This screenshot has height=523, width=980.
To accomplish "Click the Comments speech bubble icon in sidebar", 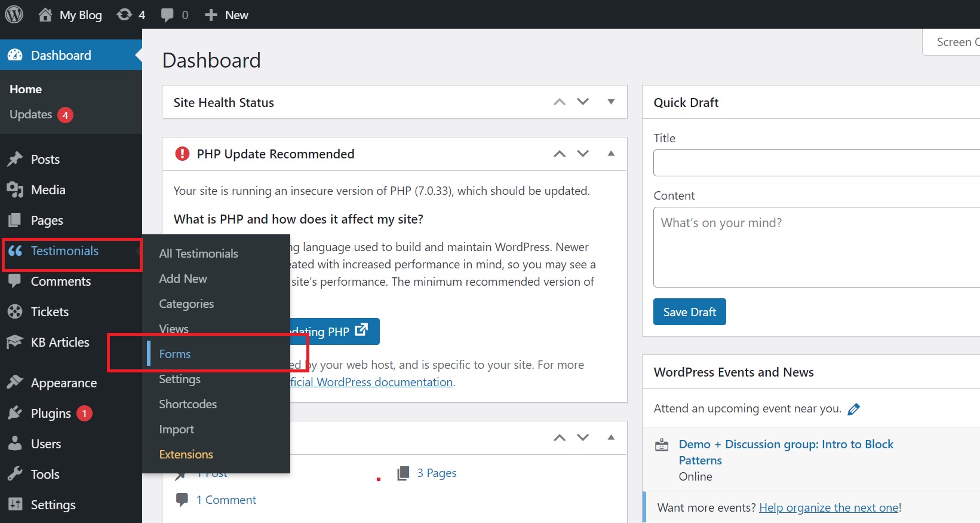I will pos(15,281).
